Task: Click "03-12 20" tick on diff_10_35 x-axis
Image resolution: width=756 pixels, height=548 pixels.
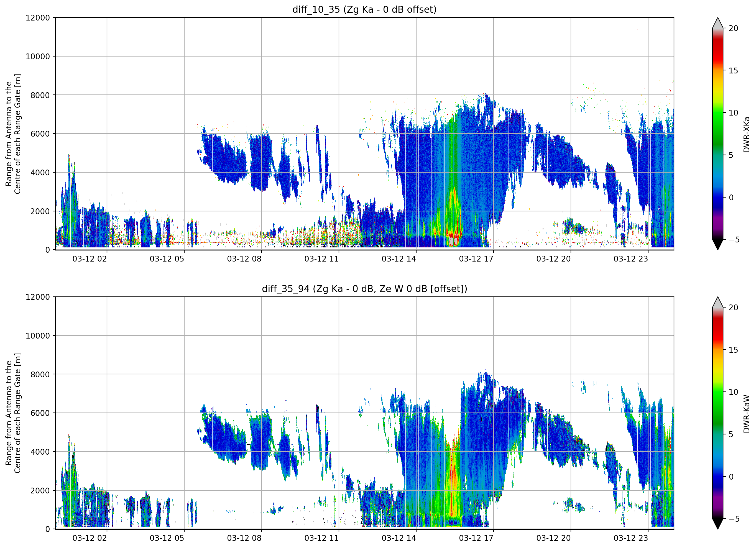Action: tap(554, 259)
